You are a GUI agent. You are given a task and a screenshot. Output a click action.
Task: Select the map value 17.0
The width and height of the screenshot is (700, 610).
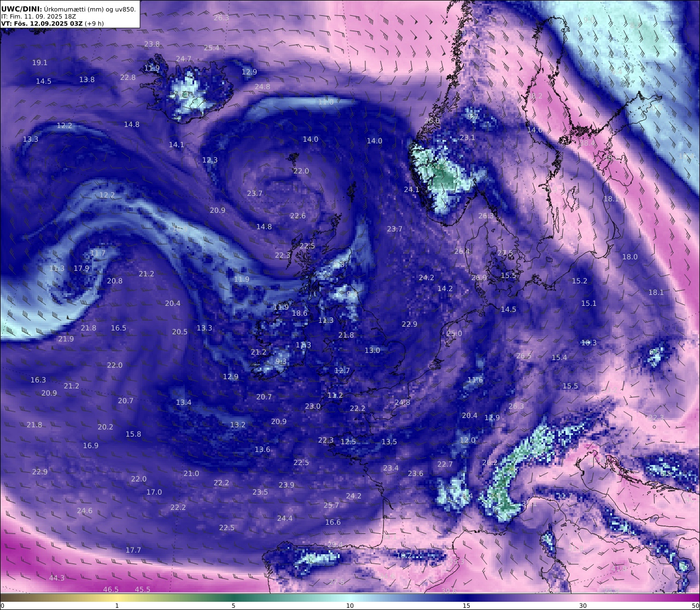pos(154,492)
